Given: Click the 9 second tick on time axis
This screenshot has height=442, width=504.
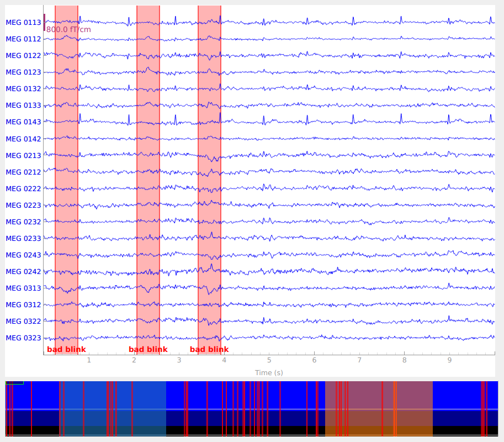Looking at the screenshot, I should coord(449,360).
